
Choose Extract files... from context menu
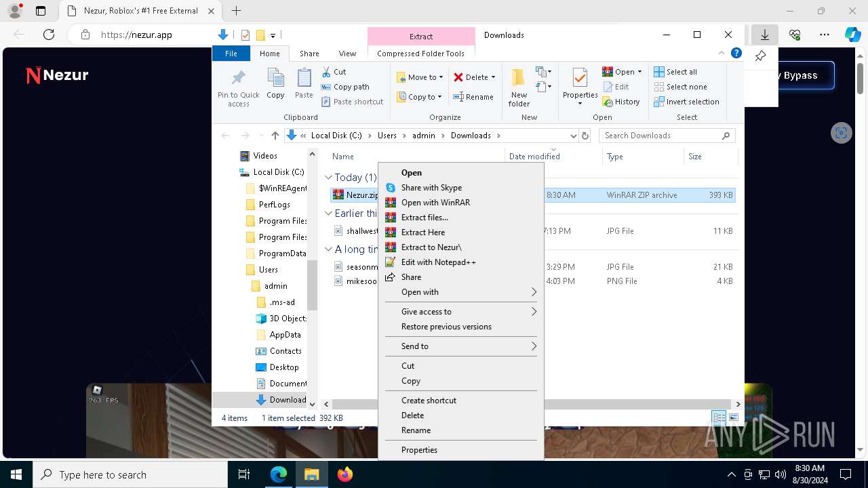460,218
